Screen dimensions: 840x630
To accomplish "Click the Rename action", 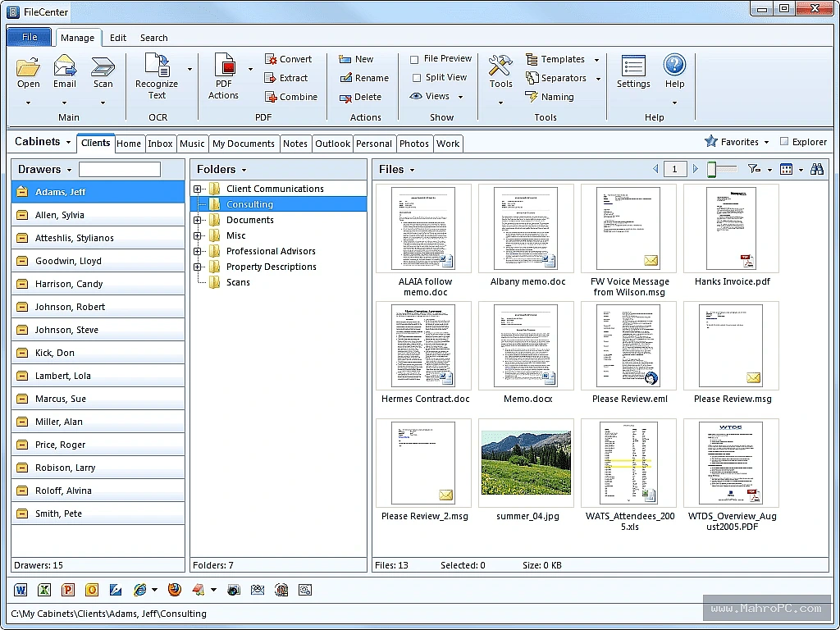I will pos(364,78).
